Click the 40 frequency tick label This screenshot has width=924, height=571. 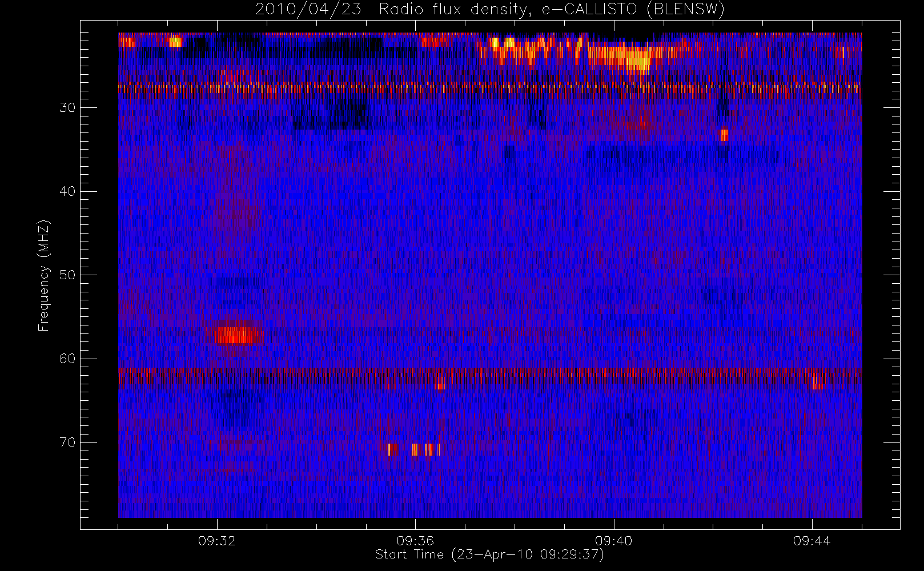pos(67,191)
